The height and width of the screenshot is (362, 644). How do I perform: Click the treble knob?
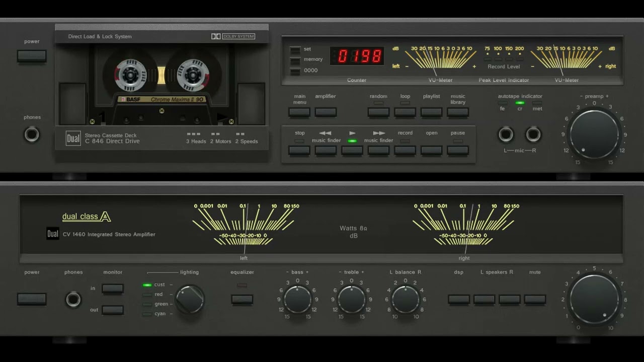351,299
